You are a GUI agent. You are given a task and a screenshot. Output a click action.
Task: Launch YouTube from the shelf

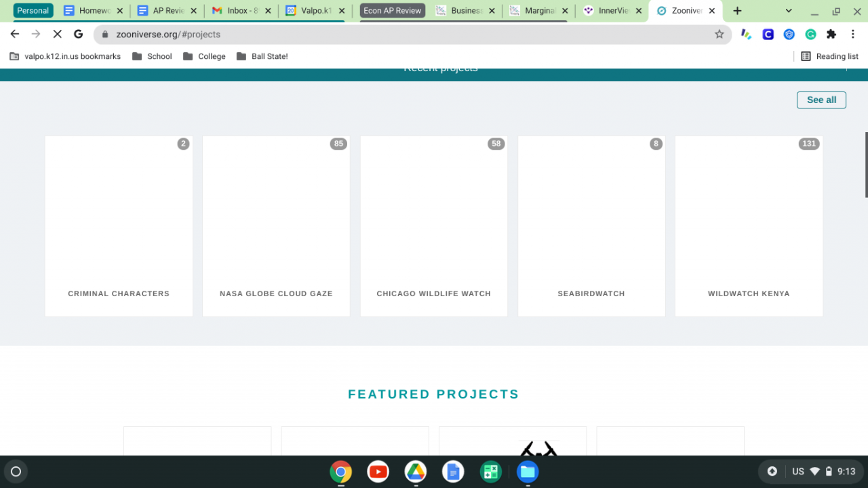[378, 472]
